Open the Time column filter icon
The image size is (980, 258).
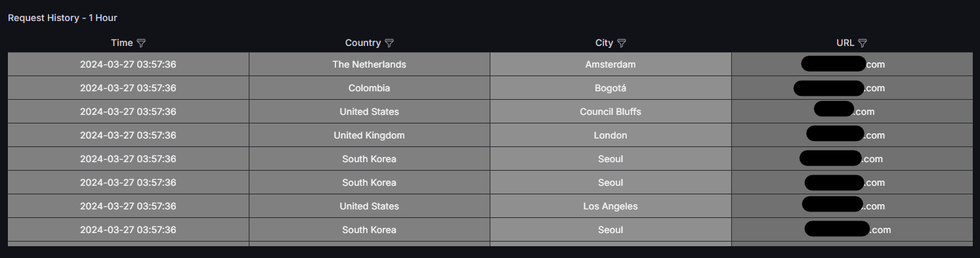pyautogui.click(x=140, y=43)
